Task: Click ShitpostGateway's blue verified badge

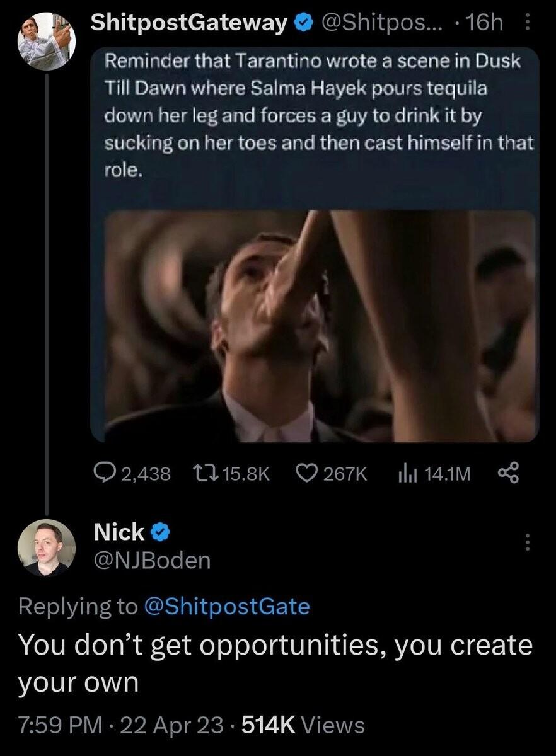Action: (x=303, y=21)
